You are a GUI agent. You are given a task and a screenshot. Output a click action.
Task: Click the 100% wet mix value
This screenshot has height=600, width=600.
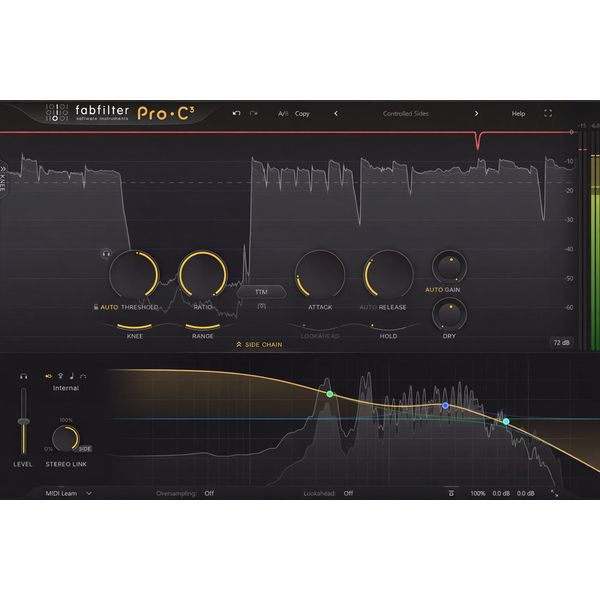point(478,494)
